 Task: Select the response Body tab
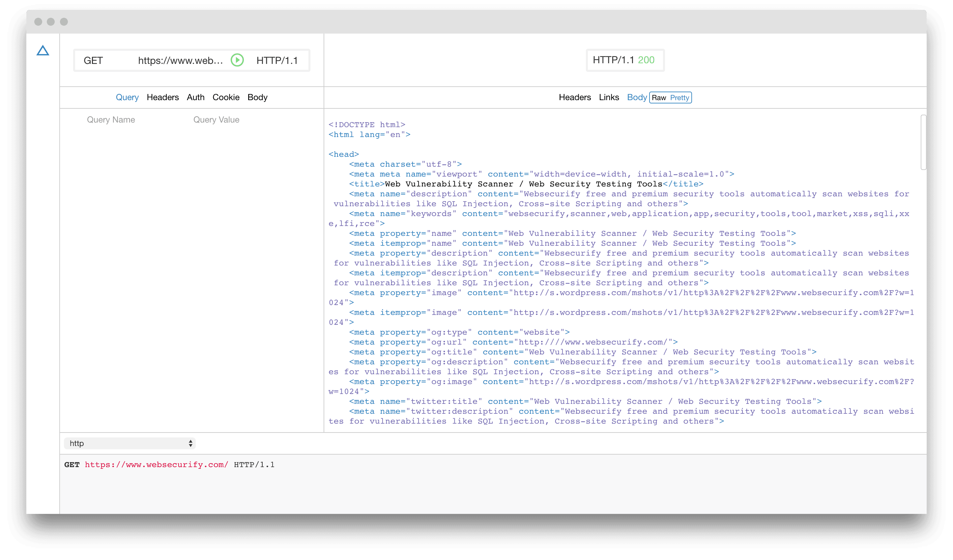click(x=636, y=97)
